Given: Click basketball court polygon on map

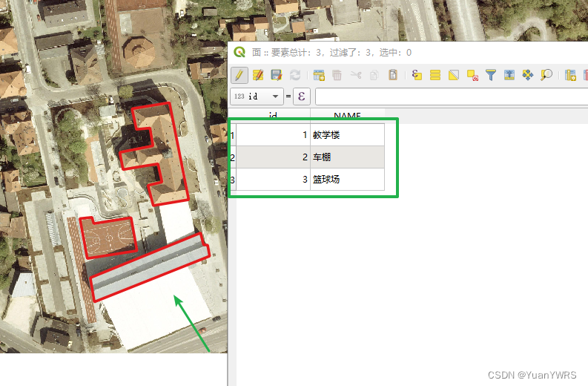Looking at the screenshot, I should click(x=108, y=237).
